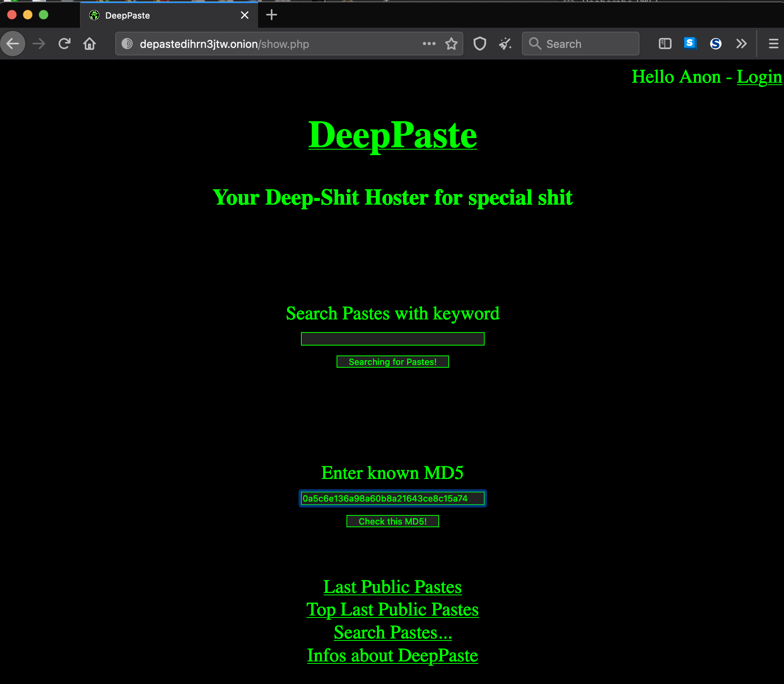Click 'Search Pastes with keyword' heading

click(393, 313)
